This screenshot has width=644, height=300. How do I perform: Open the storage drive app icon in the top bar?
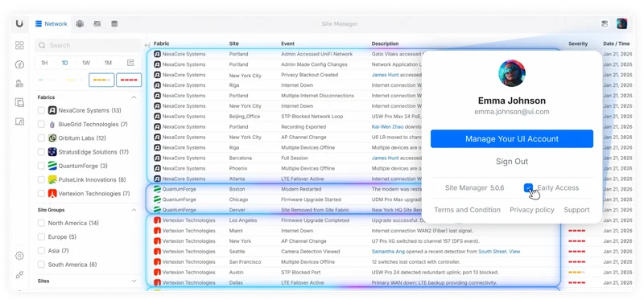[x=114, y=24]
